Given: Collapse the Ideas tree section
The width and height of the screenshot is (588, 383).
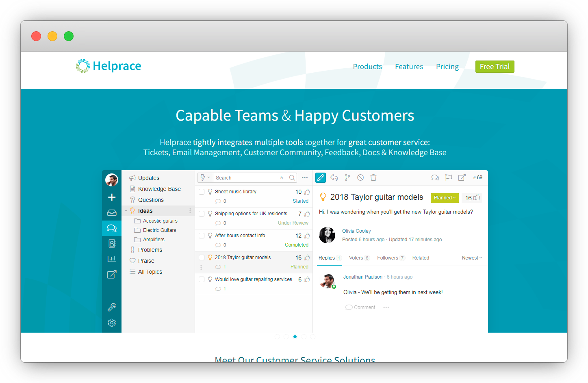Looking at the screenshot, I should (126, 211).
